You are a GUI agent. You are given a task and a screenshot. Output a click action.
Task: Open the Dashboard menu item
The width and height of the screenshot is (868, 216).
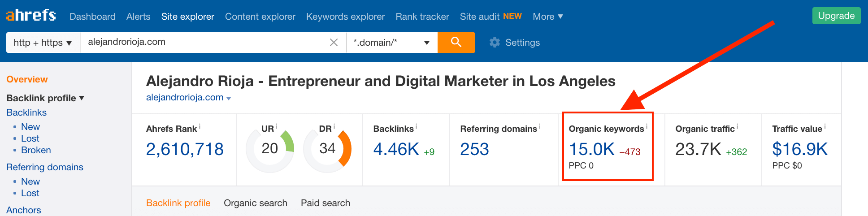[x=92, y=17]
